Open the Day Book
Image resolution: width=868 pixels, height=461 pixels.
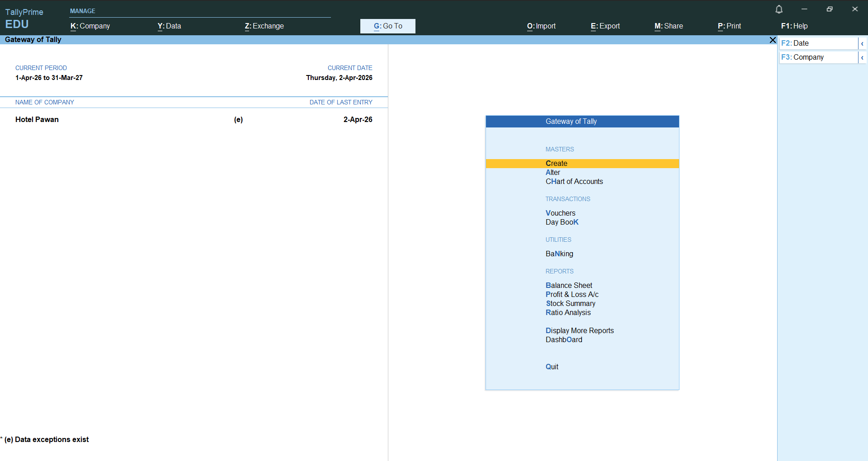click(x=562, y=222)
